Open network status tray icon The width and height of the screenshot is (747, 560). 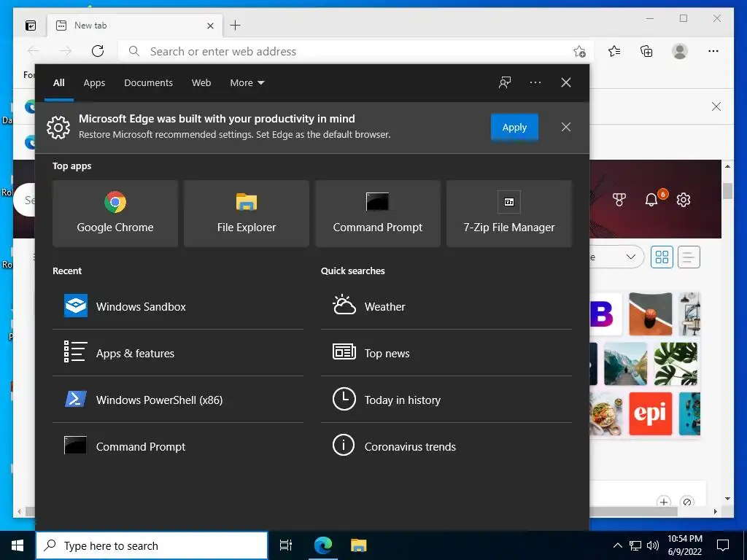tap(635, 545)
